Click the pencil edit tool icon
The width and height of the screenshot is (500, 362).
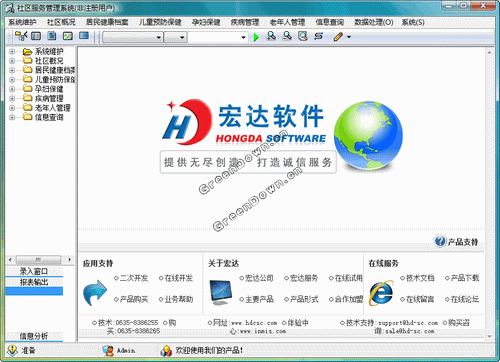(338, 36)
